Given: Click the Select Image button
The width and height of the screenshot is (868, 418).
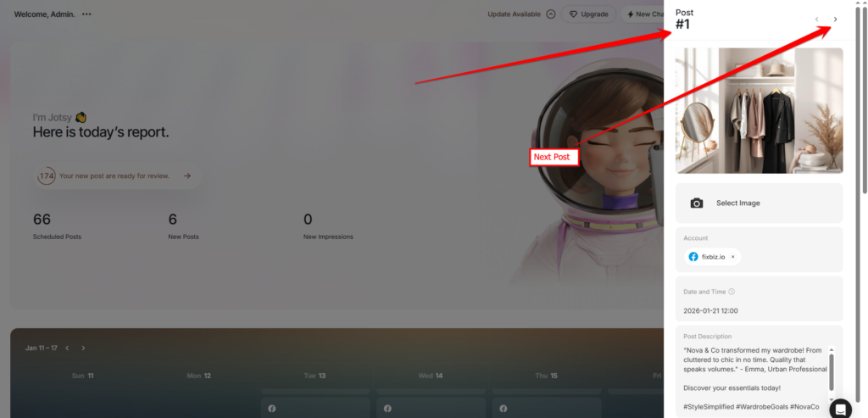Looking at the screenshot, I should point(737,203).
